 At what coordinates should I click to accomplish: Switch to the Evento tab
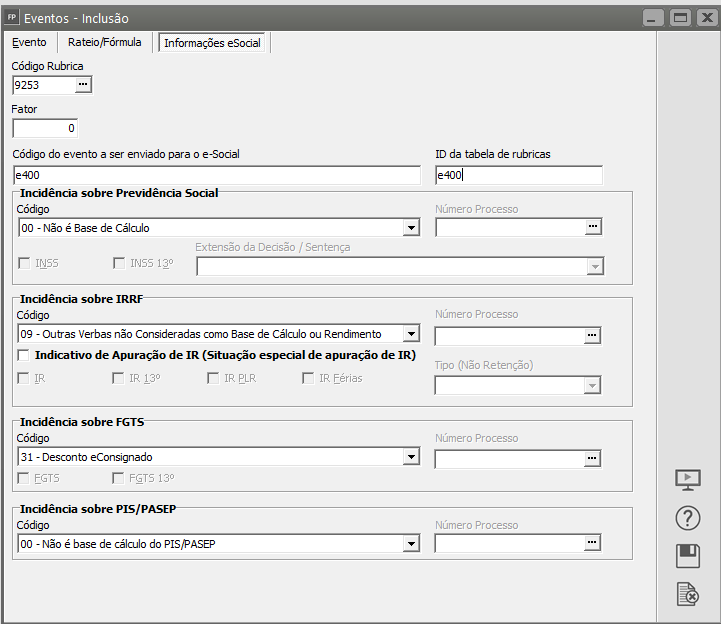29,42
